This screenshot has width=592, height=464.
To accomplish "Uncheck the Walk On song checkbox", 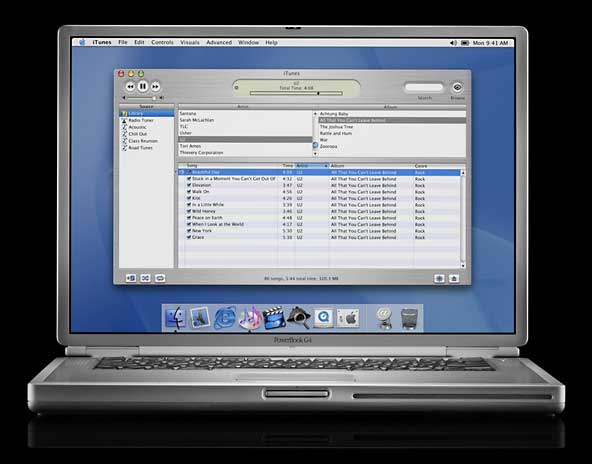I will pyautogui.click(x=189, y=192).
